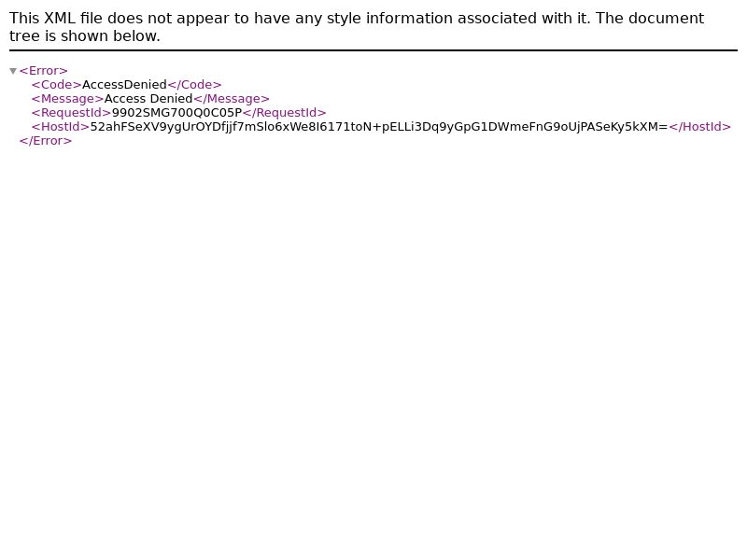Screen dimensions: 747x560
Task: Click the opening HostId tag
Action: coord(61,127)
